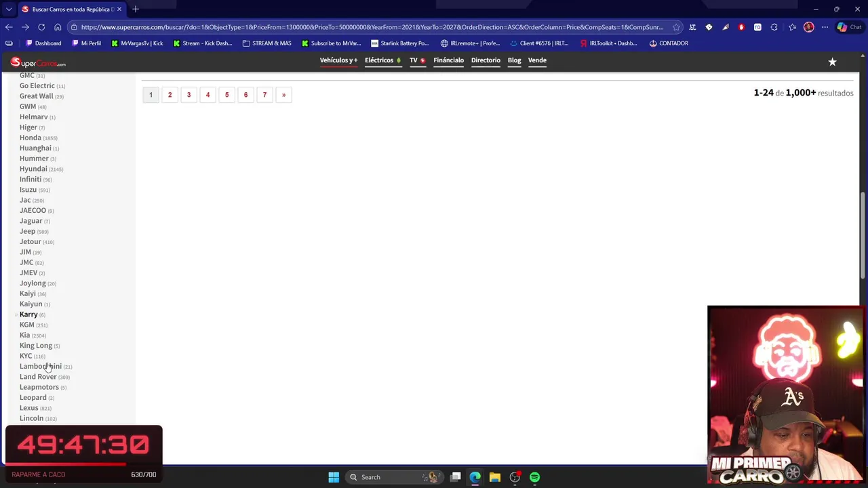Go back with the browser back arrow
Screen dimensions: 868x488
coord(9,27)
